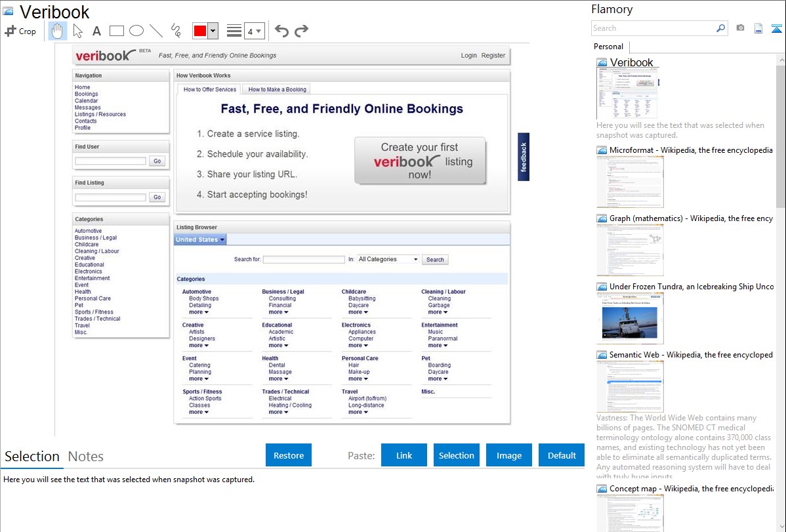786x532 pixels.
Task: Click the Find User input field
Action: [110, 161]
